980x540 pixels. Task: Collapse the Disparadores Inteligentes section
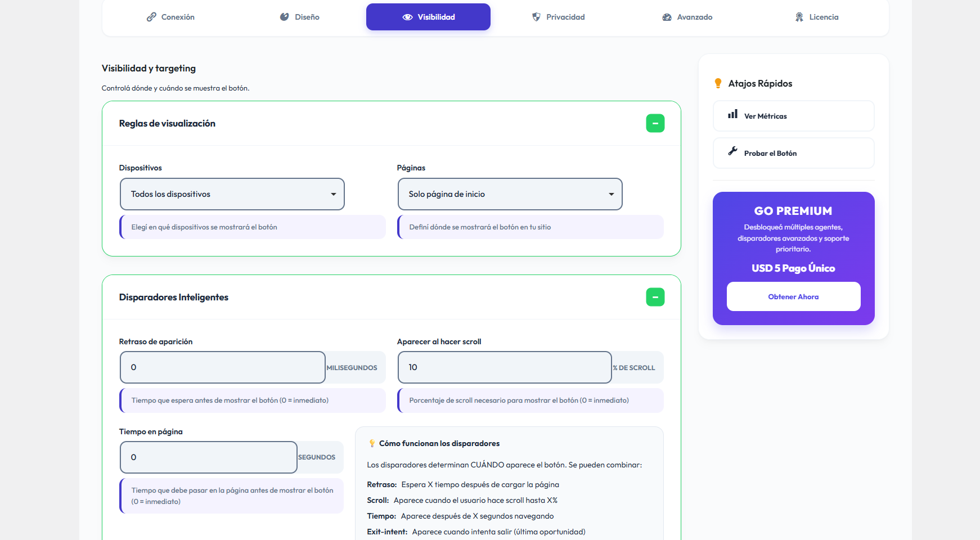(655, 297)
